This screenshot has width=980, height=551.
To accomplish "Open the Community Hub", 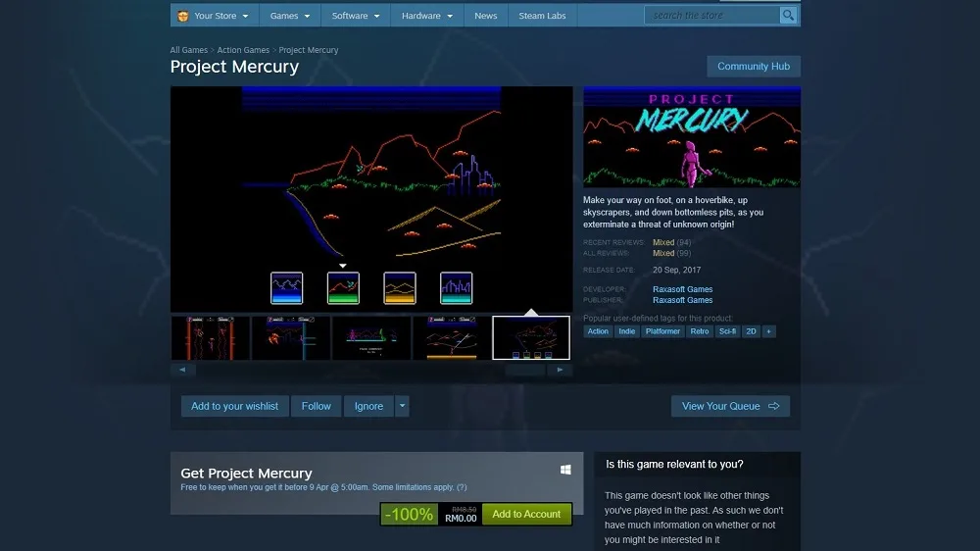I will click(x=753, y=67).
